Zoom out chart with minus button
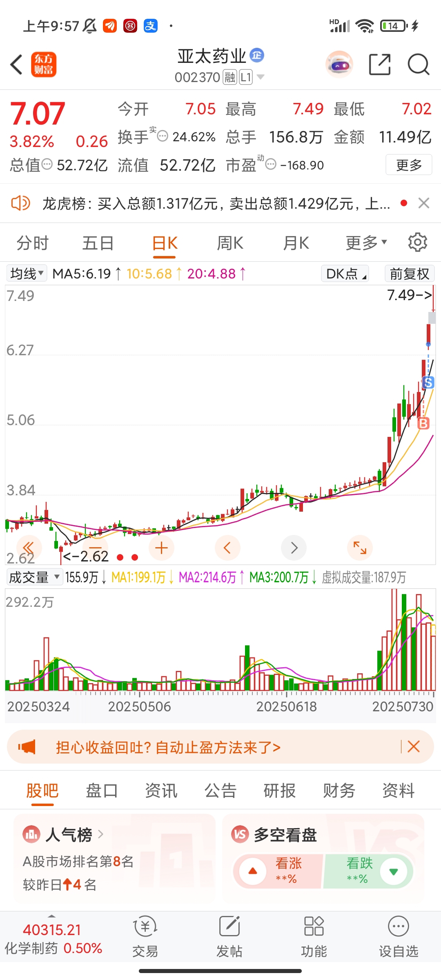The image size is (441, 980). 95,548
